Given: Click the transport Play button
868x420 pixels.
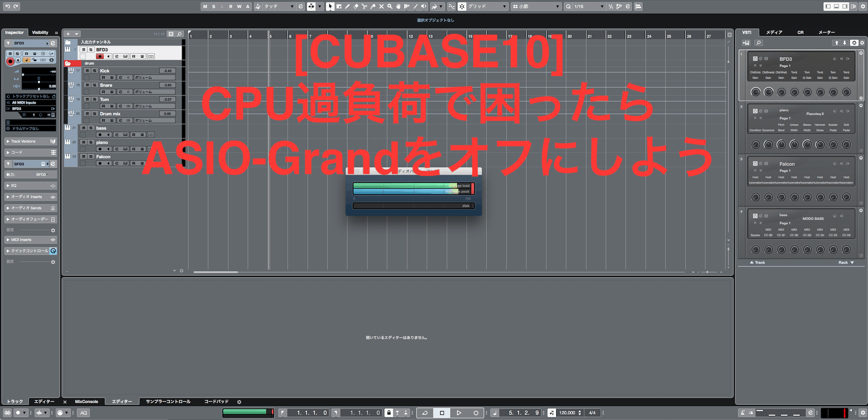Looking at the screenshot, I should click(459, 413).
